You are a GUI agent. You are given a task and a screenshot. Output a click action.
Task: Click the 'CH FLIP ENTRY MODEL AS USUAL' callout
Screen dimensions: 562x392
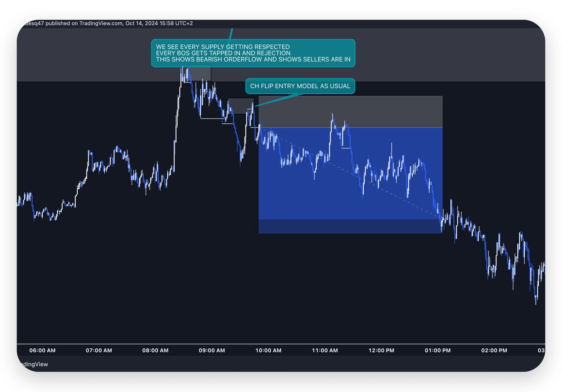pos(300,86)
